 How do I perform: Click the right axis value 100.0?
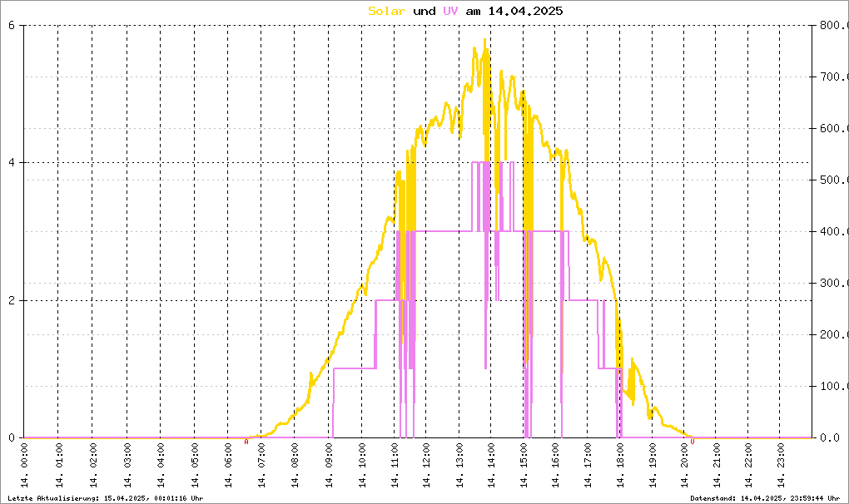coord(834,387)
